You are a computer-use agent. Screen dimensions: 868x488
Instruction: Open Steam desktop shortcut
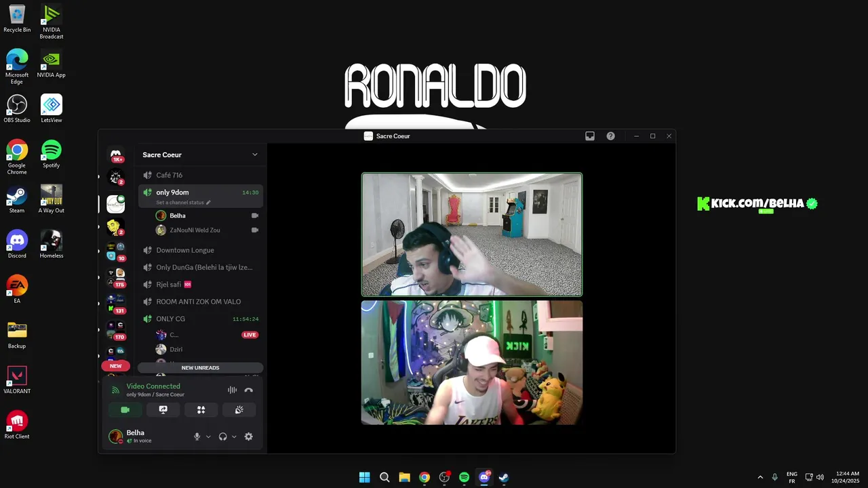click(17, 199)
